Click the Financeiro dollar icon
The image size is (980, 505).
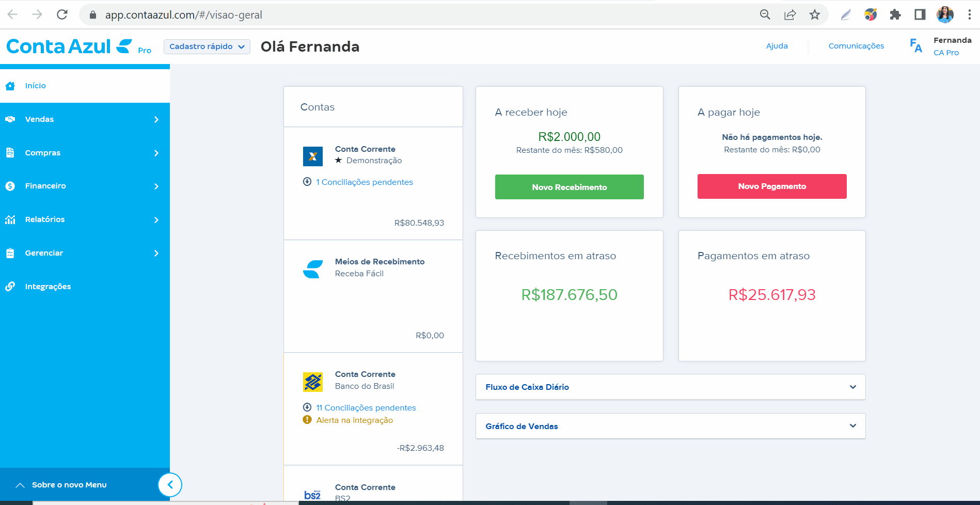10,186
